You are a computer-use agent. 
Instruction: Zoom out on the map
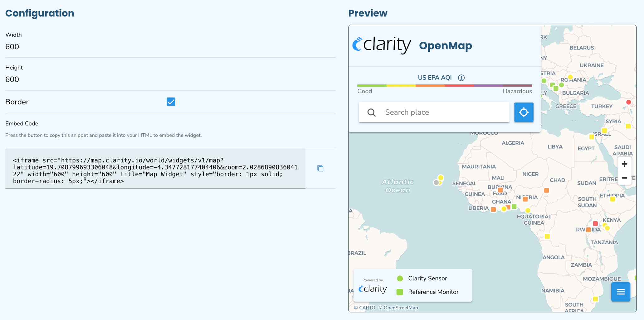coord(625,178)
